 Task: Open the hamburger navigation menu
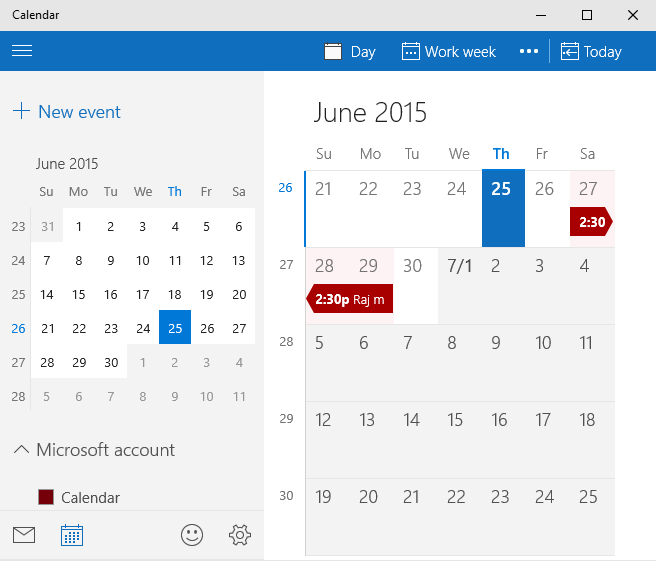(22, 51)
